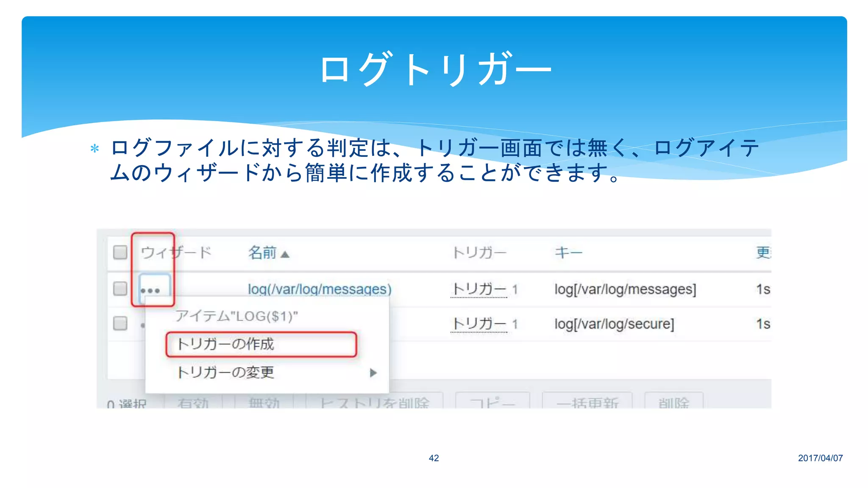Open wizard dots for log(/var/log/messages)
Image resolution: width=868 pixels, height=488 pixels.
(x=154, y=290)
